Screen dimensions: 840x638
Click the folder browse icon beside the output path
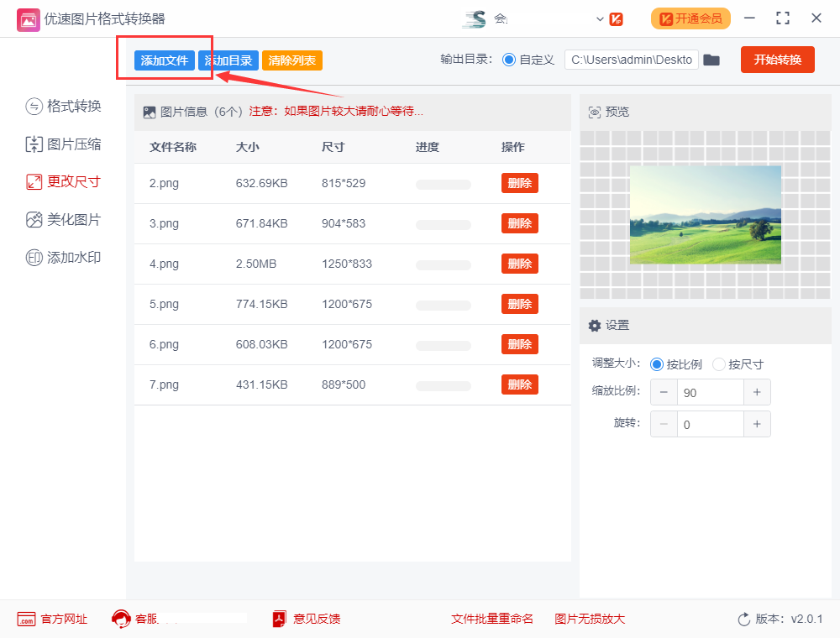[x=711, y=60]
